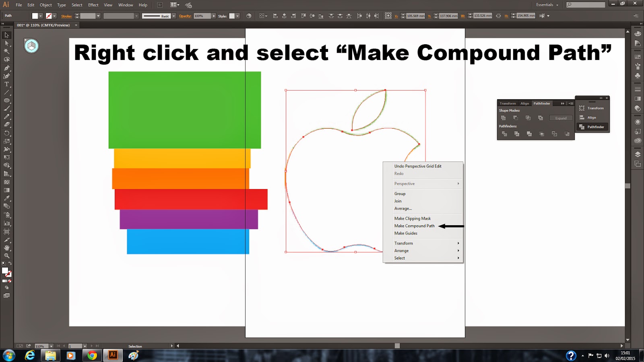Click the Horizontal Align Left icon
Image resolution: width=644 pixels, height=362 pixels.
click(275, 16)
